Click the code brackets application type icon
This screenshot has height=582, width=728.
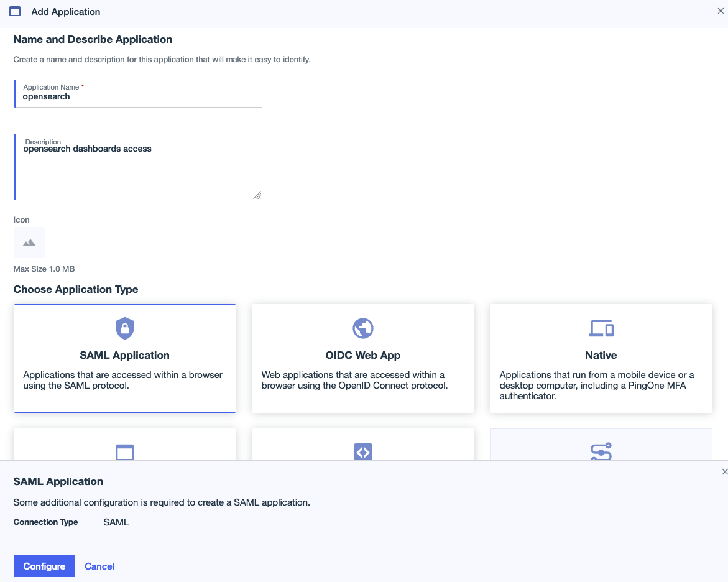click(x=362, y=452)
